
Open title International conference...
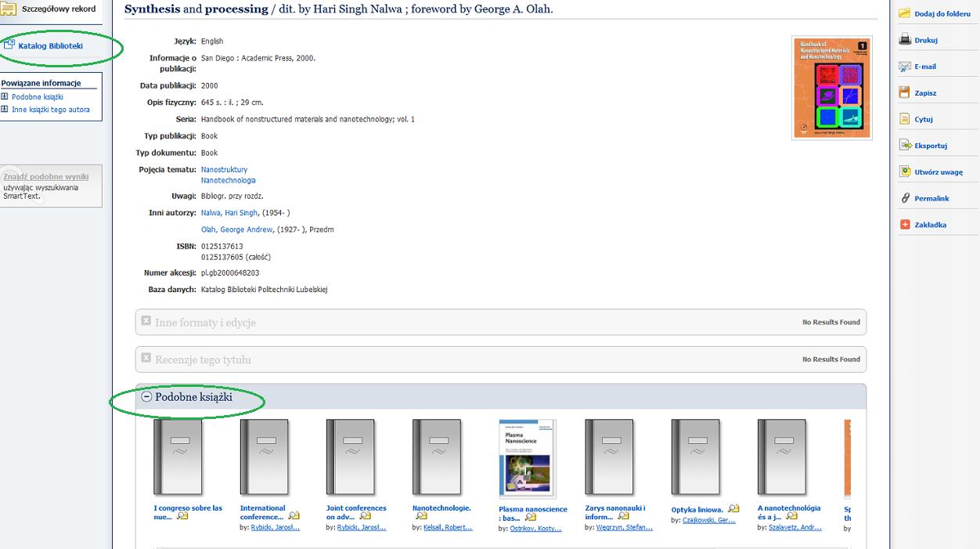click(x=263, y=512)
